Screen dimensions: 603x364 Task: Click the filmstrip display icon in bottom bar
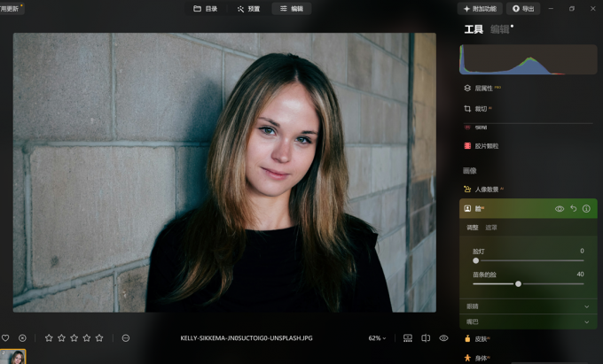[x=408, y=338]
